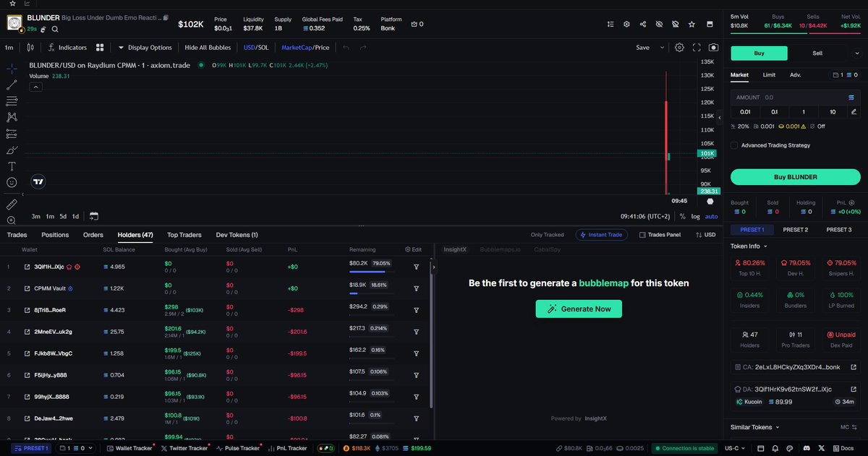The width and height of the screenshot is (868, 456).
Task: Hide All Bubbles on chart
Action: pos(208,48)
